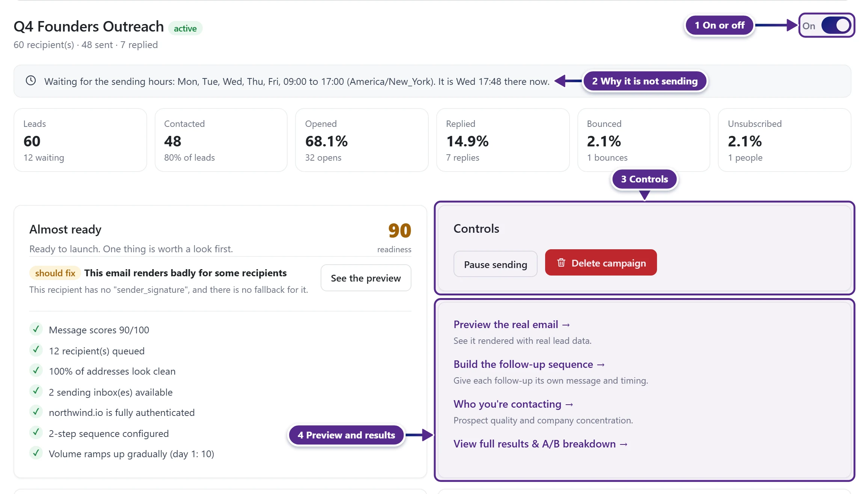Click 'See it rendered with real lead data.'
Viewport: 868px width, 494px height.
tap(522, 340)
